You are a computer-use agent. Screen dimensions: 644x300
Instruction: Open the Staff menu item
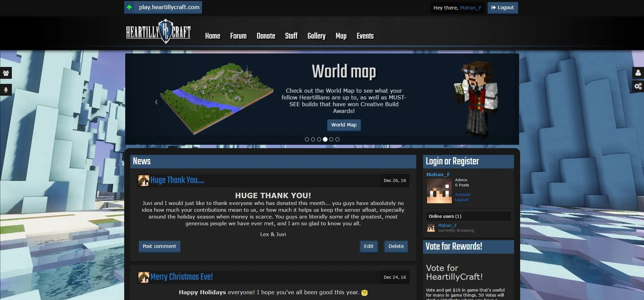pyautogui.click(x=291, y=36)
